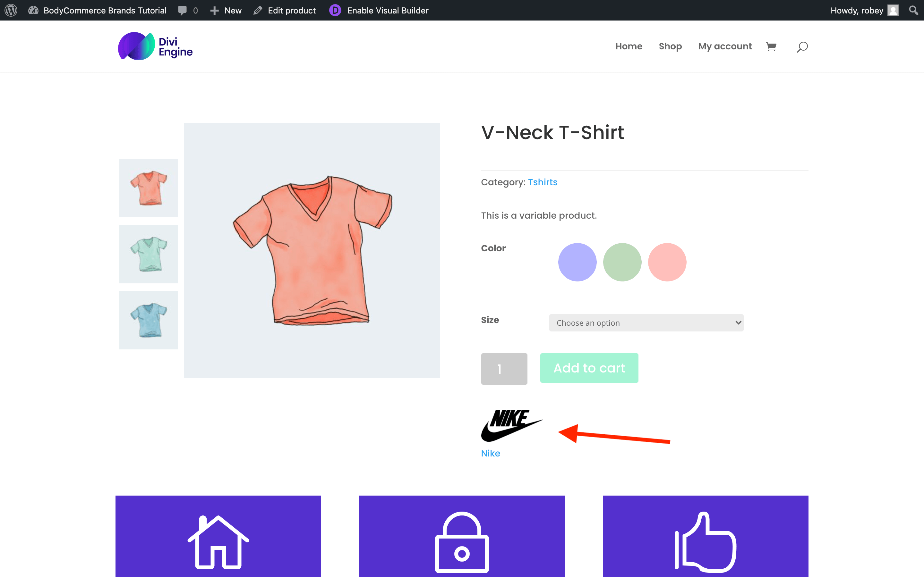Select the pink color swatch for Color

click(667, 262)
